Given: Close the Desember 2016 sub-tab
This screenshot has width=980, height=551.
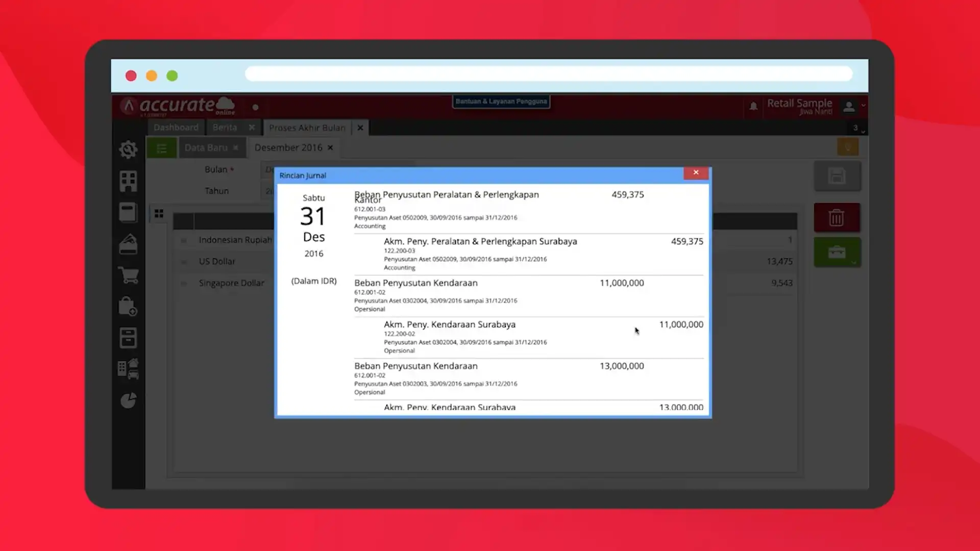Looking at the screenshot, I should pos(330,147).
